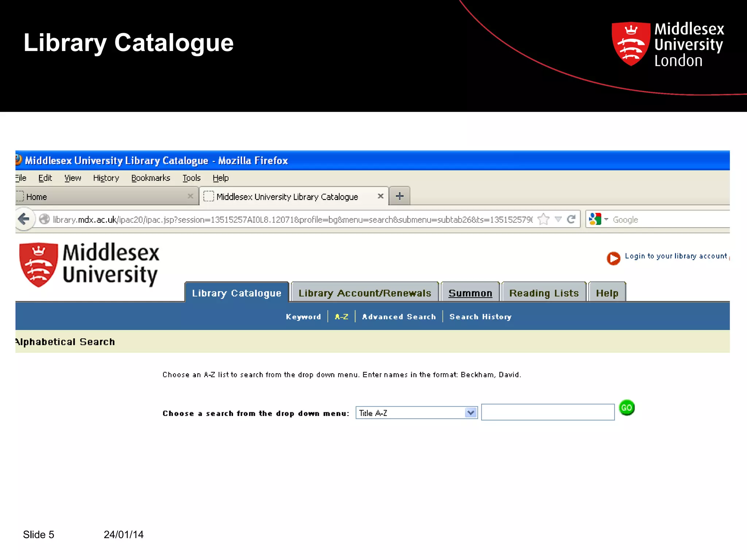Close the Middlesex University Library Catalogue tab

380,196
